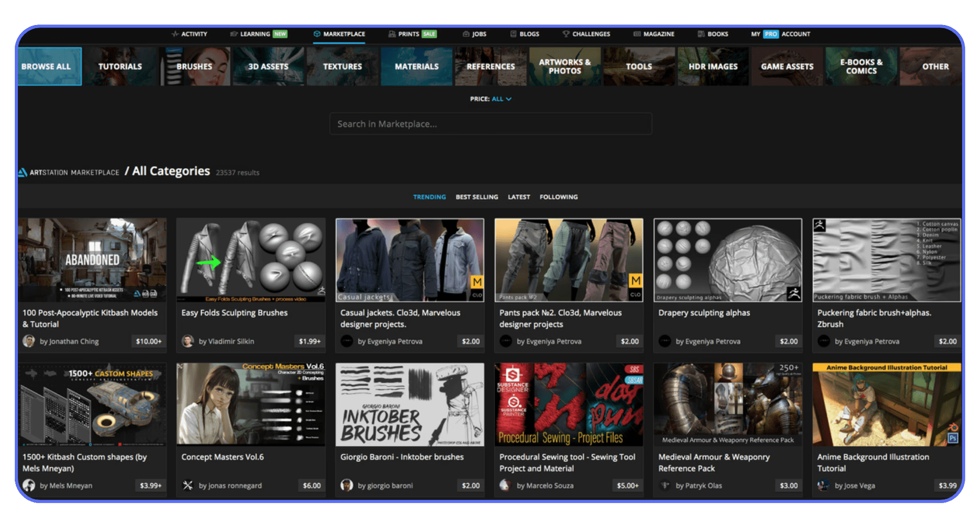980x524 pixels.
Task: Open the Abandoned kitbash models thumbnail
Action: coord(92,260)
